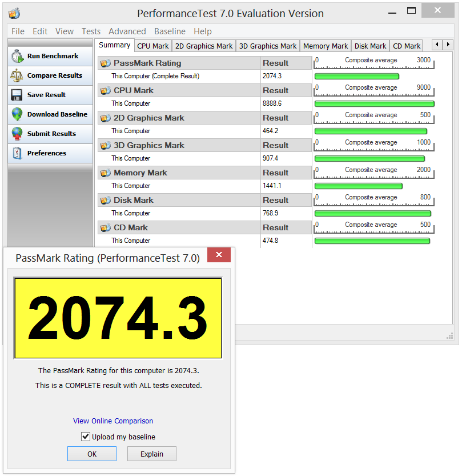Close the PassMark Rating dialog
Viewport: 462px width, 476px height.
point(219,255)
